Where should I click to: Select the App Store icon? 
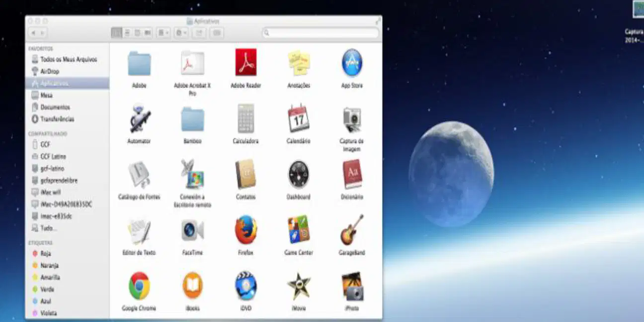(352, 63)
